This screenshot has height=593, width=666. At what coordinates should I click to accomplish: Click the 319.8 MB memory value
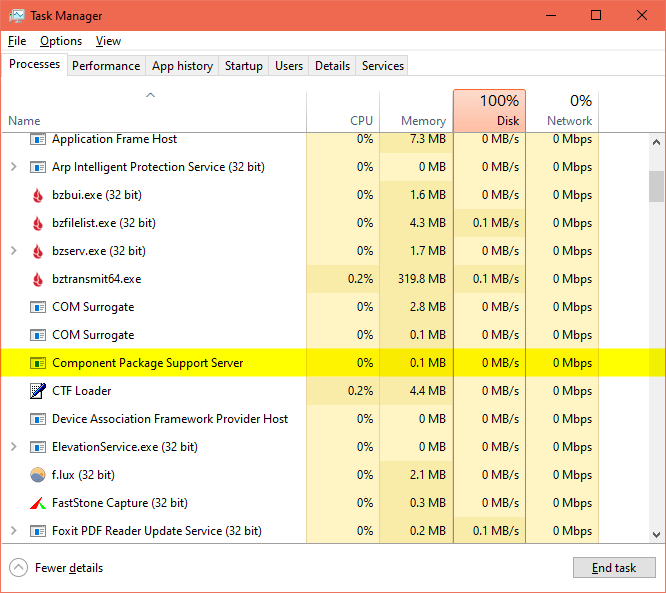pyautogui.click(x=422, y=279)
